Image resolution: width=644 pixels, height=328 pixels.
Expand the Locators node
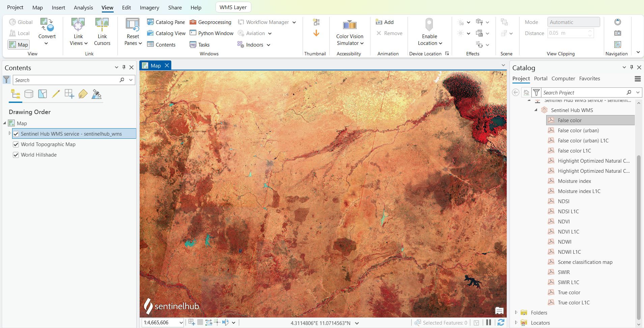[x=516, y=323]
